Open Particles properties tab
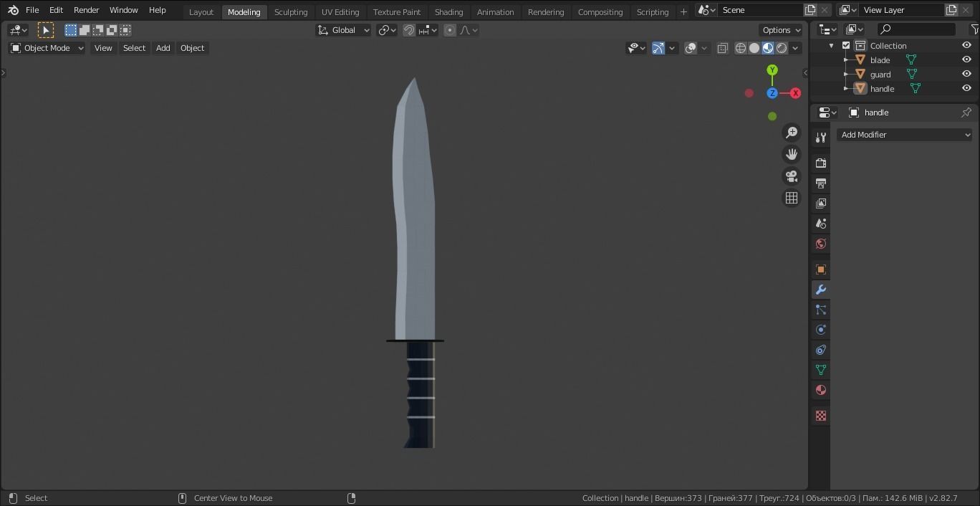Screen dimensions: 980x506 [x=821, y=310]
